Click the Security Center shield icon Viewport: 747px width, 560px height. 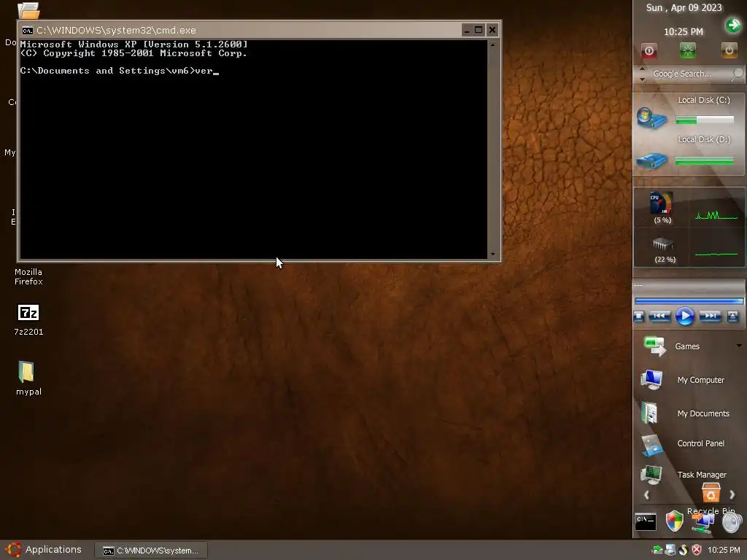pos(674,521)
